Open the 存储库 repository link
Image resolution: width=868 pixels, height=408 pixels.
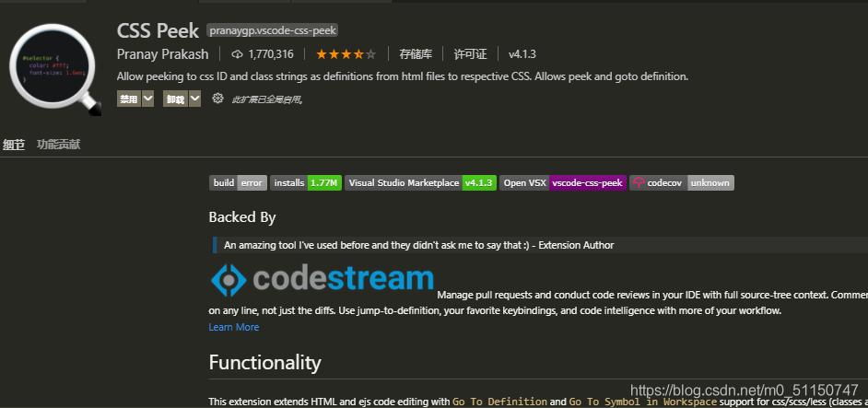click(x=416, y=54)
